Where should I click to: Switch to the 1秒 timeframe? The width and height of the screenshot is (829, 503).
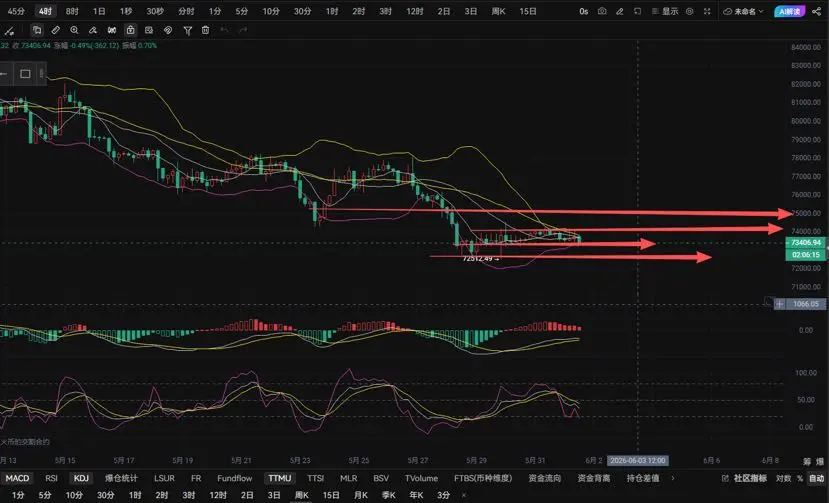tap(126, 11)
